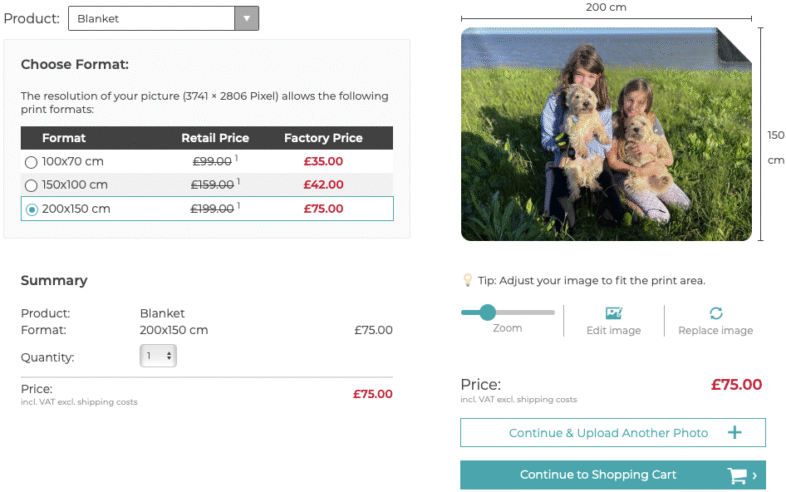Select the 200x150 cm format radio button

32,209
